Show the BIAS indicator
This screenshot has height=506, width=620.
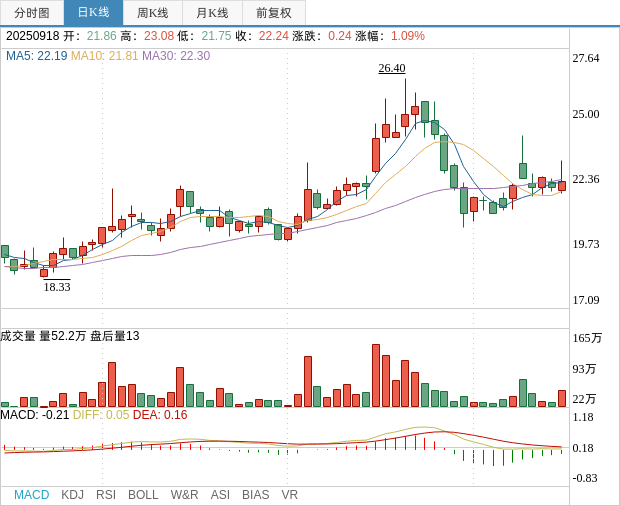click(255, 495)
